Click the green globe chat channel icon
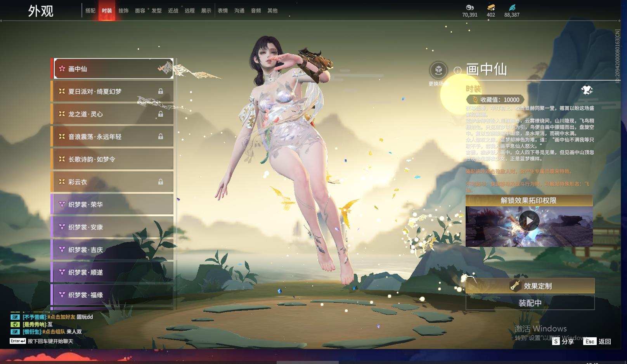 pos(15,324)
